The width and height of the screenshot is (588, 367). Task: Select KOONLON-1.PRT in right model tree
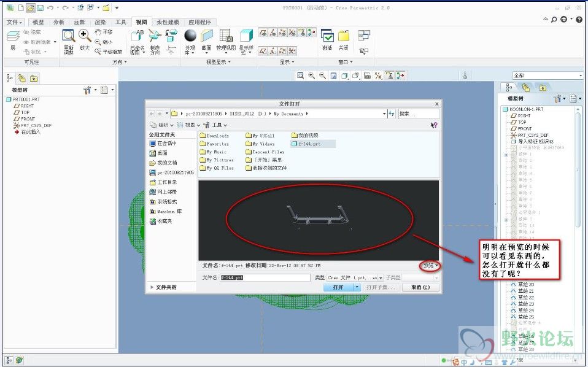click(523, 109)
